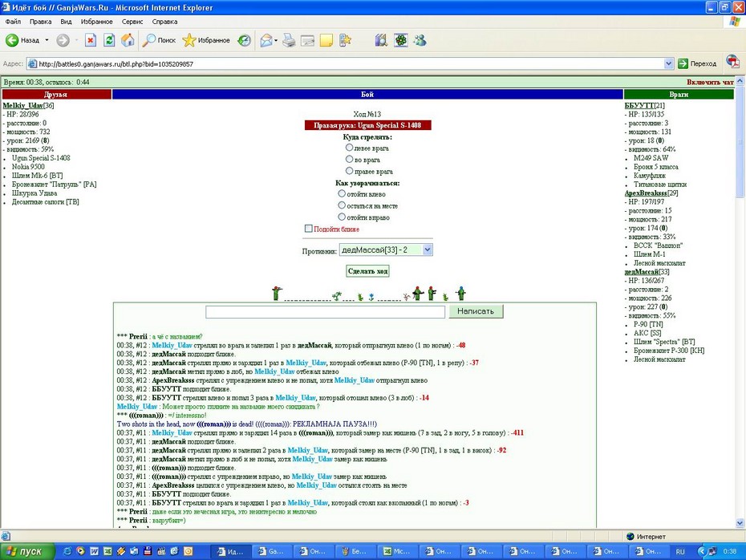Refresh the page with green arrows icon

109,40
